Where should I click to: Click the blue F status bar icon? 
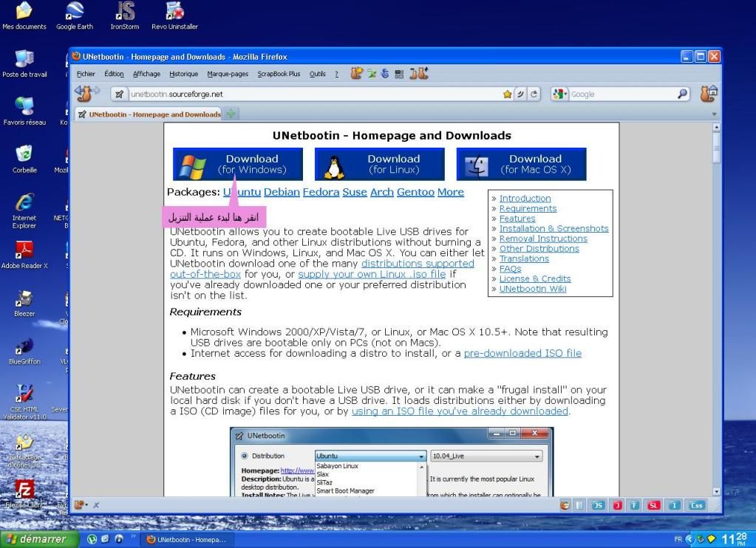point(635,505)
